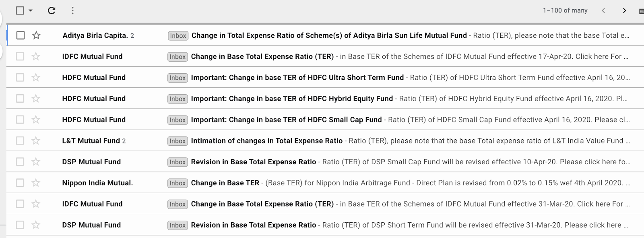
Task: Select the Aditya Birla Capita. email checkbox
Action: coord(21,35)
